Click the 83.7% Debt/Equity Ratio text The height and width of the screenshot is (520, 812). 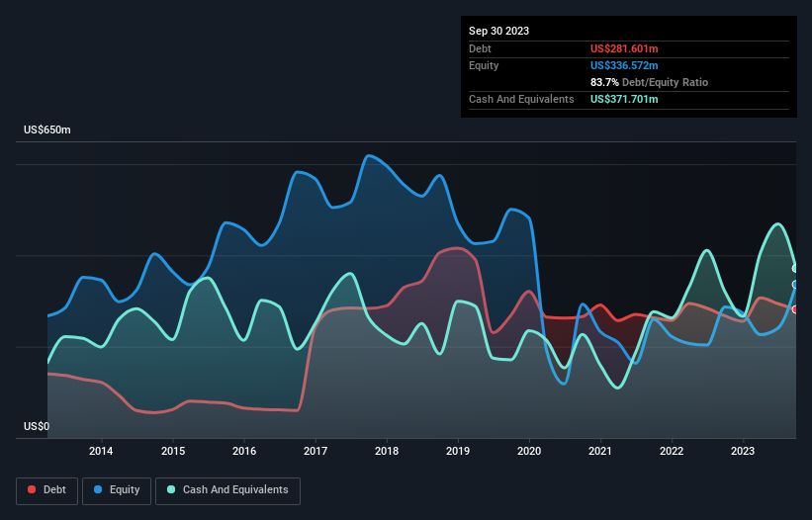pos(649,82)
